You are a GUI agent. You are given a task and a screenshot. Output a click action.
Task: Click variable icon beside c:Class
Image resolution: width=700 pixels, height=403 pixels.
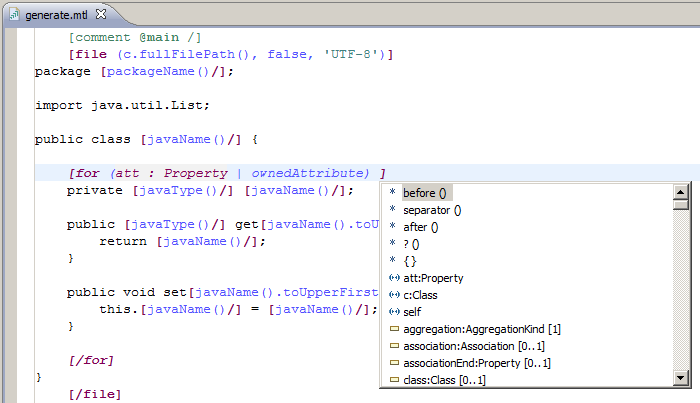tap(394, 295)
